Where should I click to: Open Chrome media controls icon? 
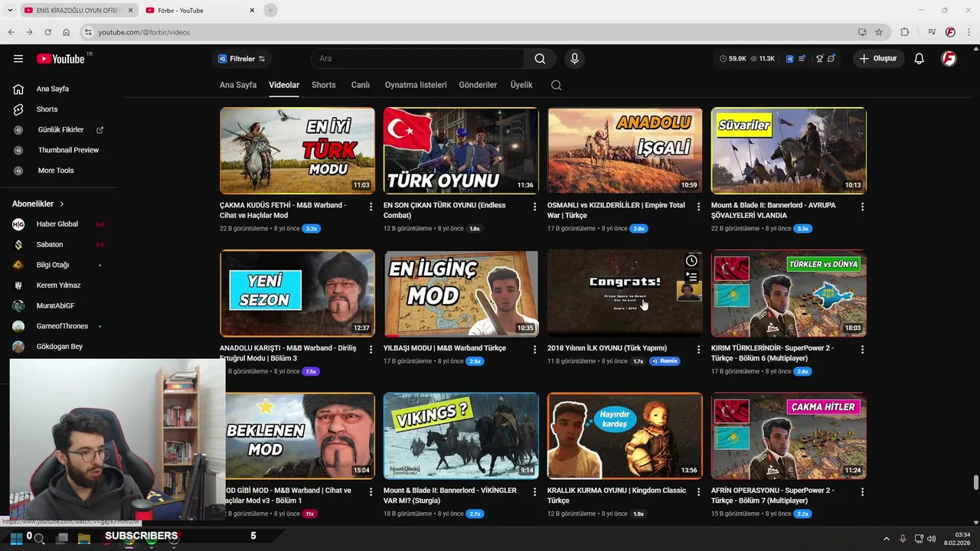[x=932, y=32]
